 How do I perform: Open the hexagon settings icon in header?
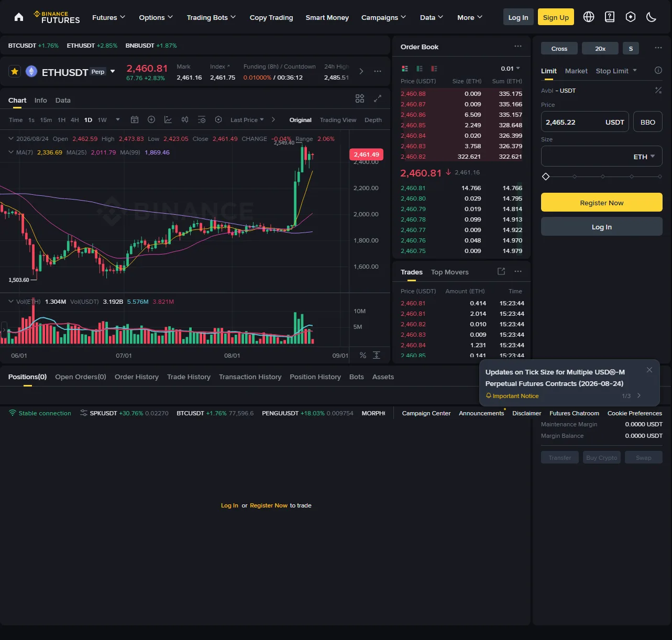coord(631,17)
